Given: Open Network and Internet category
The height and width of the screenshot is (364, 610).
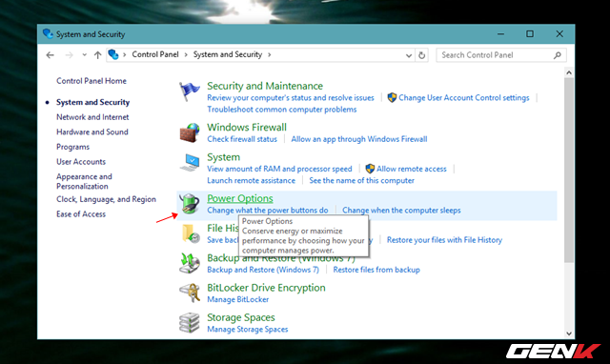Looking at the screenshot, I should [92, 117].
